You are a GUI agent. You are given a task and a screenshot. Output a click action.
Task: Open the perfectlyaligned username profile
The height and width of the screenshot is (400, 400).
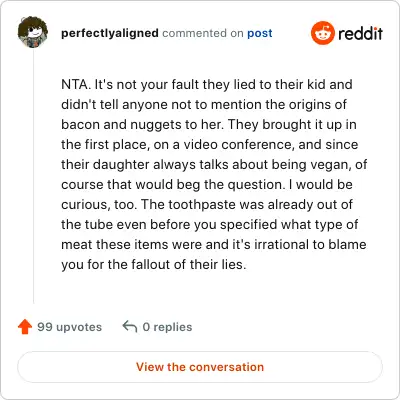click(x=110, y=33)
